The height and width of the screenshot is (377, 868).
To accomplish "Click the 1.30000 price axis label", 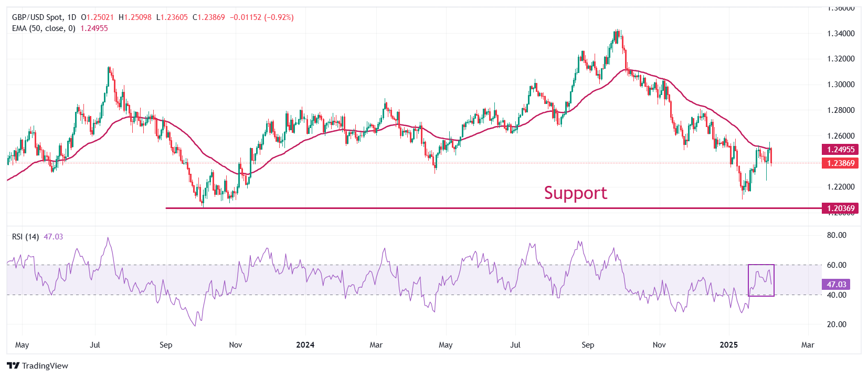I will click(841, 85).
